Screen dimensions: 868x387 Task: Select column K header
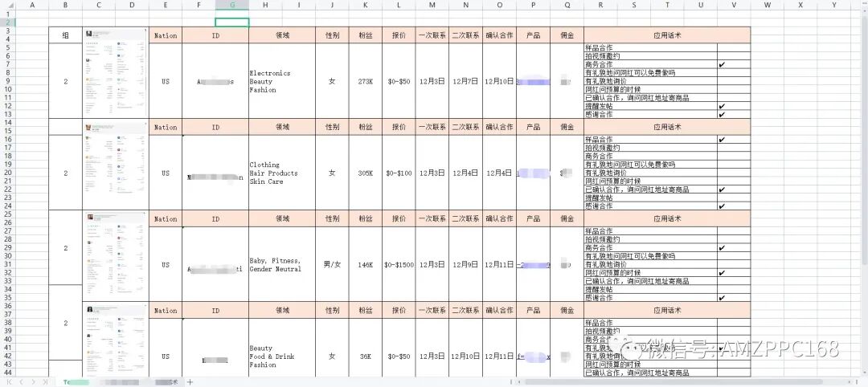click(x=366, y=5)
